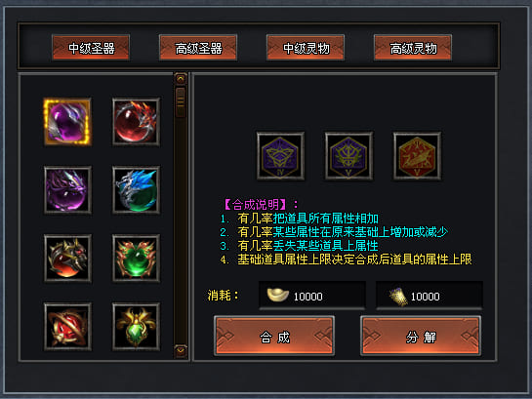Pick the red orb with flame dragon
532x399 pixels.
(x=136, y=122)
